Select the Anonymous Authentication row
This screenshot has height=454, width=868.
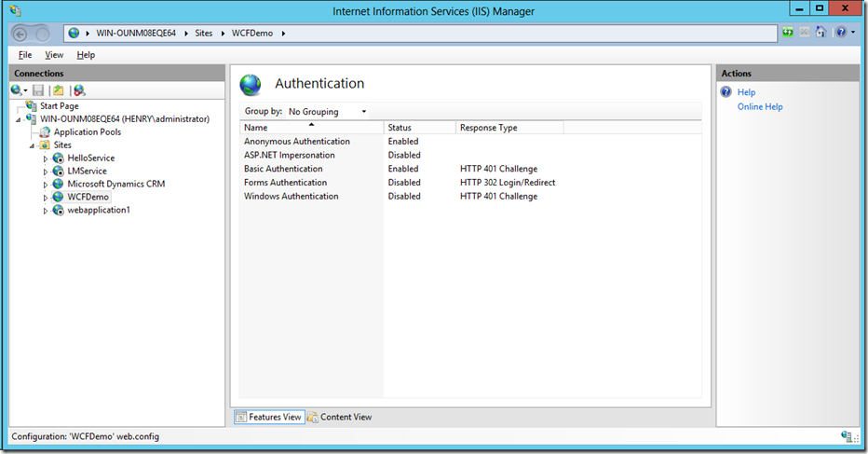(x=470, y=142)
